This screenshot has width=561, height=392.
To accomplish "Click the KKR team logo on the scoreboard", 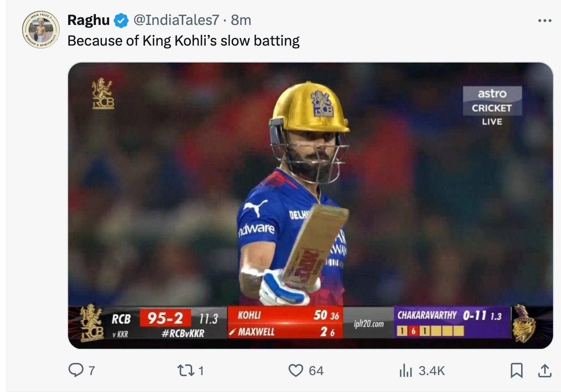I will pyautogui.click(x=524, y=323).
